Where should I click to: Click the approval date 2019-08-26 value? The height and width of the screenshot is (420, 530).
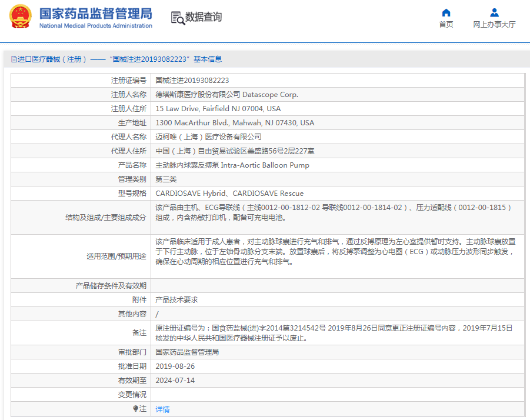click(175, 366)
